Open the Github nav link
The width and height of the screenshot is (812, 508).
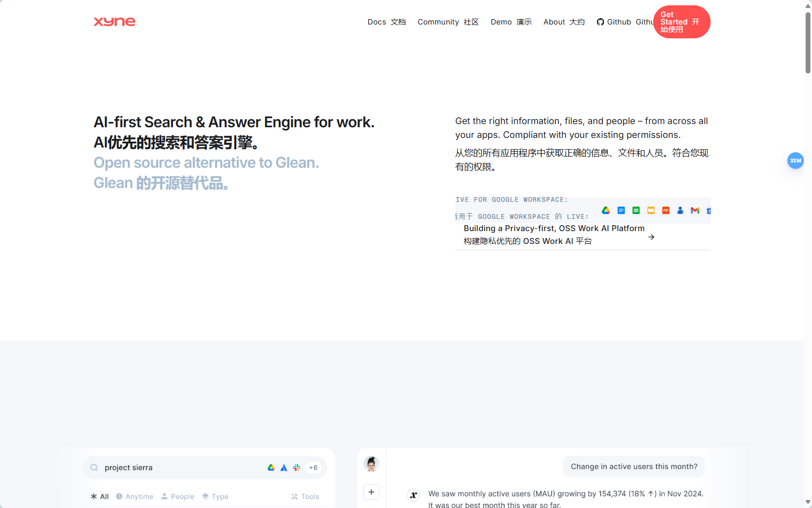(625, 22)
